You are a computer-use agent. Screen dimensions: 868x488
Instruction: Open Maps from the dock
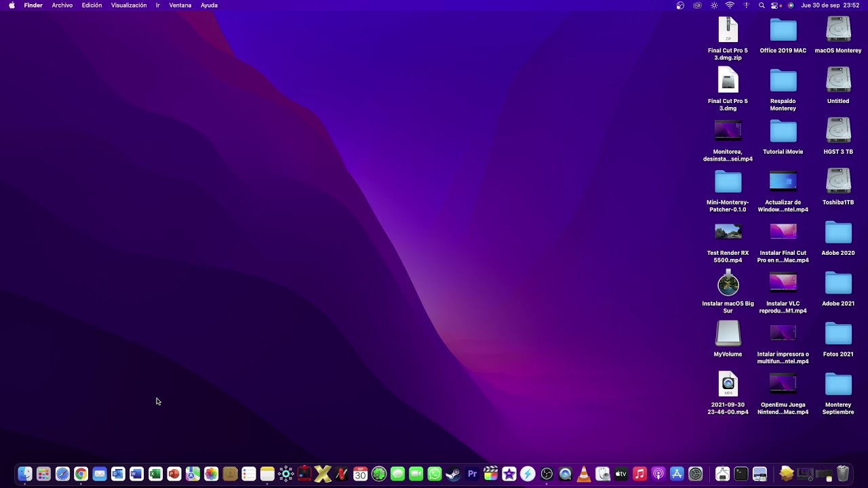[193, 474]
